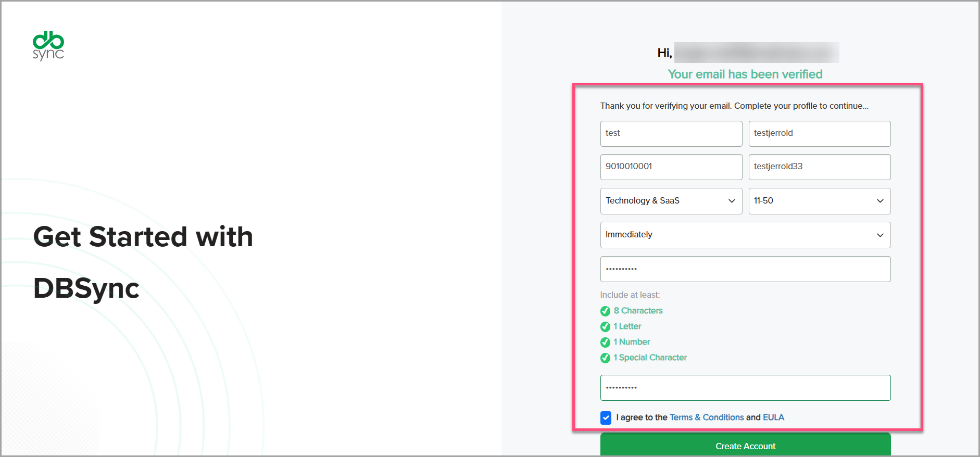Open the Terms & Conditions link
This screenshot has width=980, height=457.
[706, 417]
